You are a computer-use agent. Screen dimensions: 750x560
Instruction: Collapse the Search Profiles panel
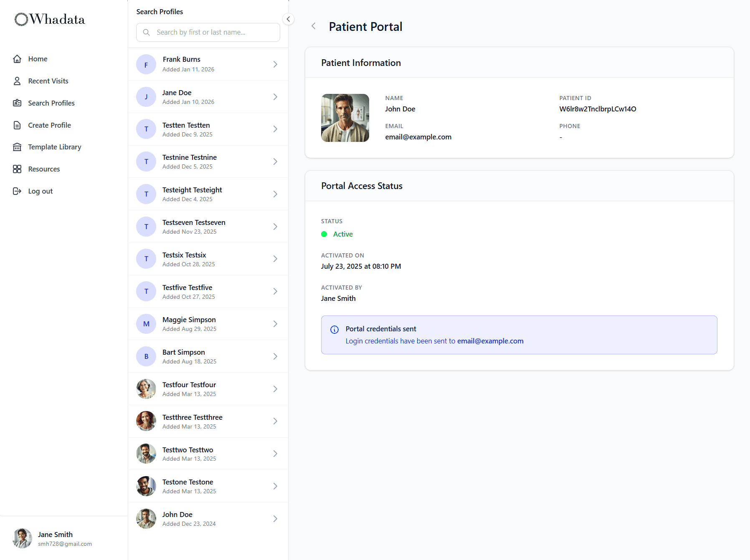288,19
